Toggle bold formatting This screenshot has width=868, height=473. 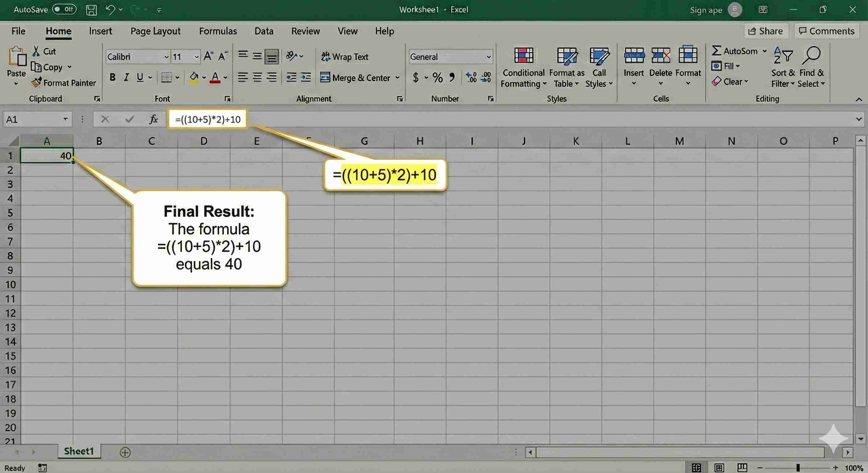[112, 77]
